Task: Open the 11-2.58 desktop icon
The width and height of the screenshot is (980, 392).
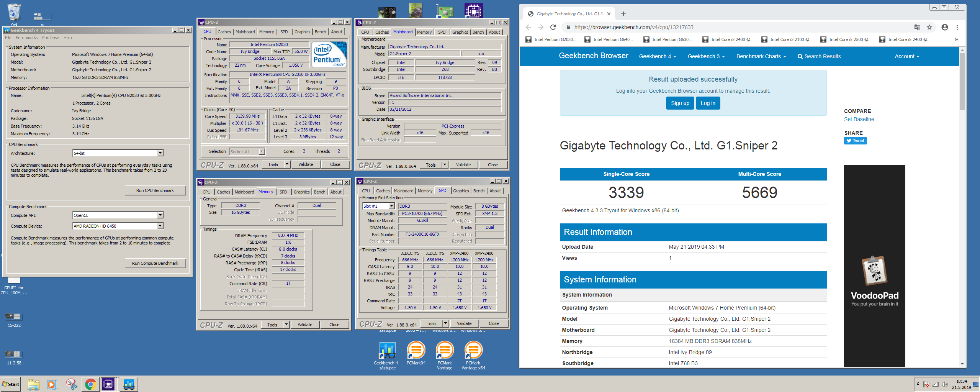Action: [x=14, y=357]
